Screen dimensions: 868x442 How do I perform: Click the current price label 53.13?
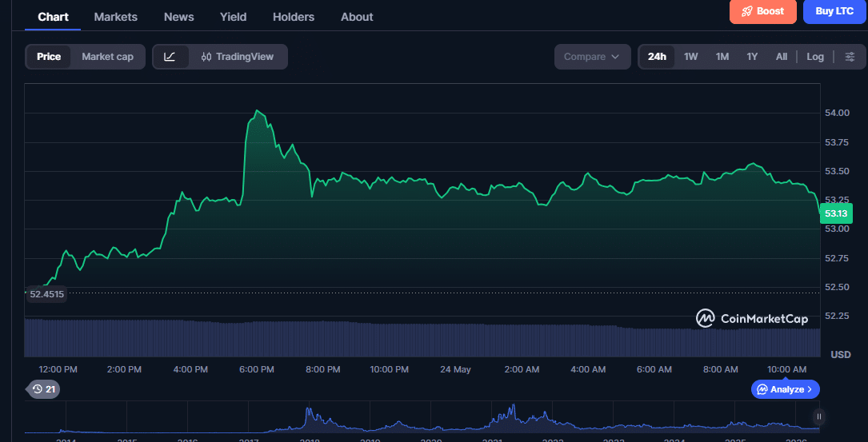point(837,213)
